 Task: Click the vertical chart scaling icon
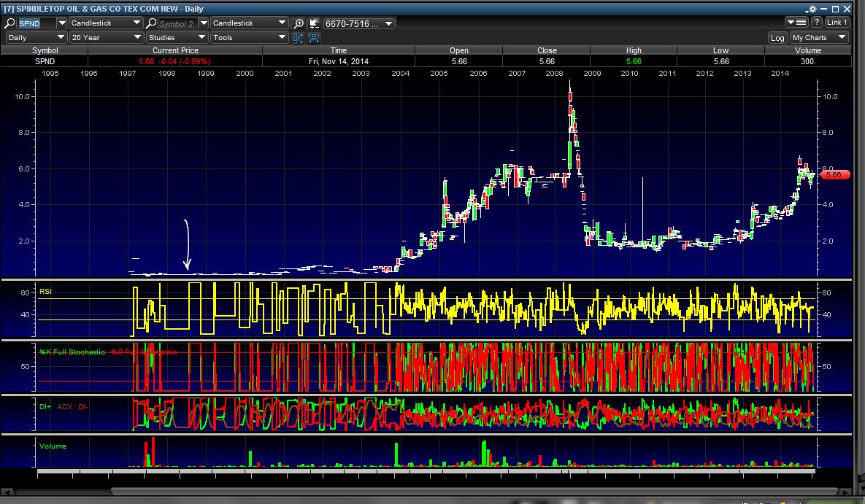pos(299,38)
